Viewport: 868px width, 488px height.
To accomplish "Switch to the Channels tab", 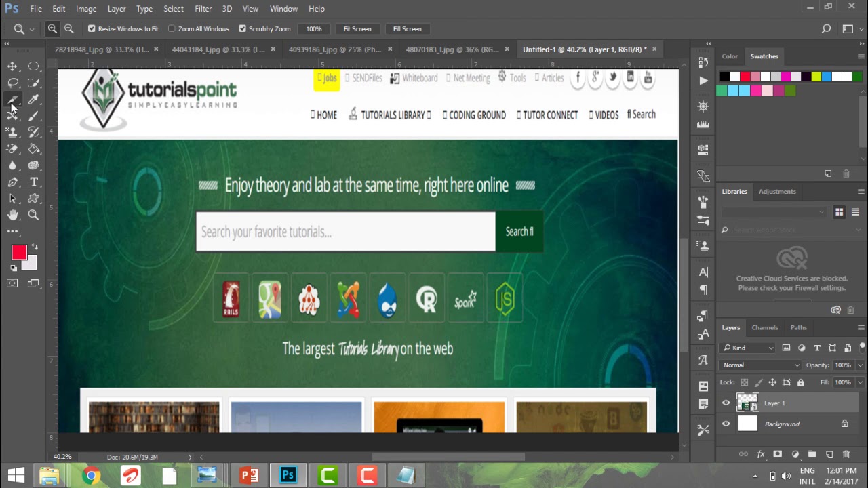I will 764,327.
